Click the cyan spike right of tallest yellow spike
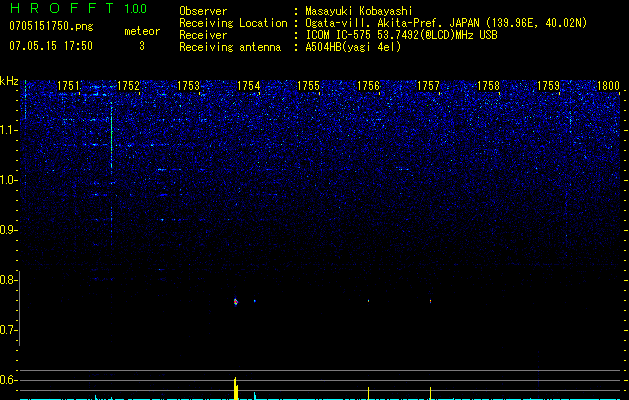The width and height of the screenshot is (629, 400). pyautogui.click(x=255, y=396)
